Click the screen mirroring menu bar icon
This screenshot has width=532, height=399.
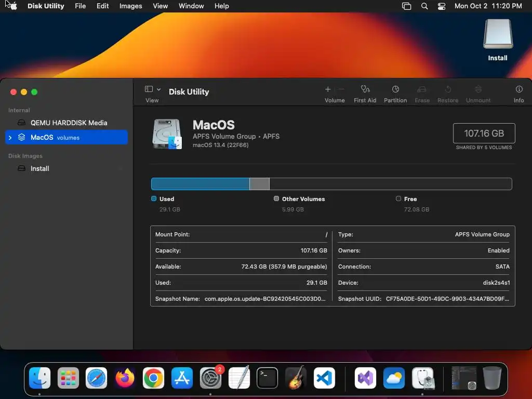406,6
